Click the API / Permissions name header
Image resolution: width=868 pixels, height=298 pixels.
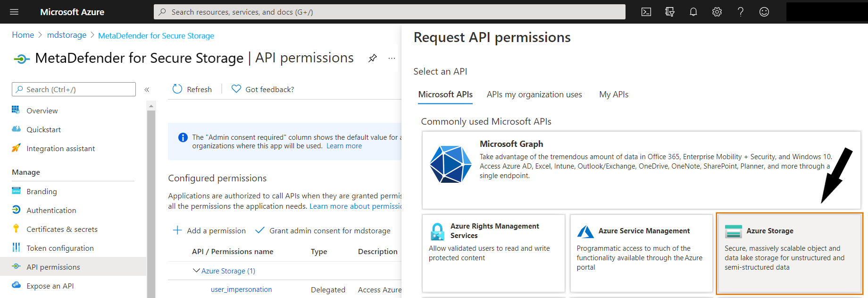click(x=233, y=252)
